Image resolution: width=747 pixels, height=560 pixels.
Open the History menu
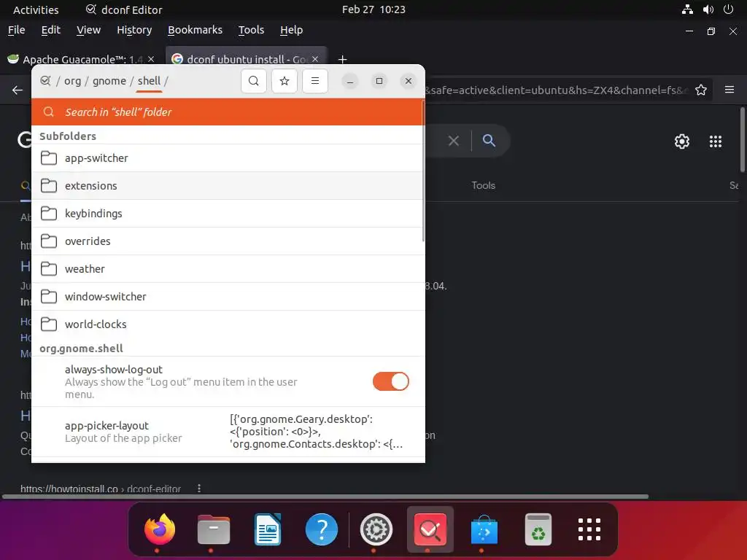click(134, 30)
